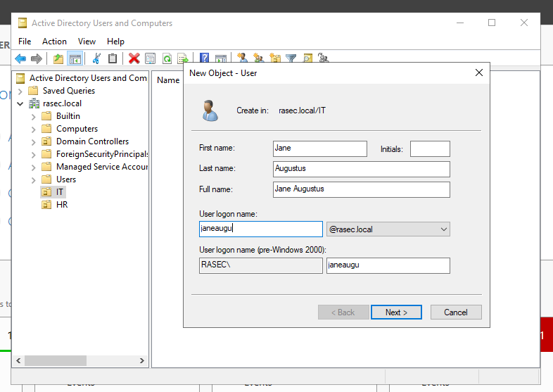
Task: Click the Create new group icon
Action: tap(258, 57)
